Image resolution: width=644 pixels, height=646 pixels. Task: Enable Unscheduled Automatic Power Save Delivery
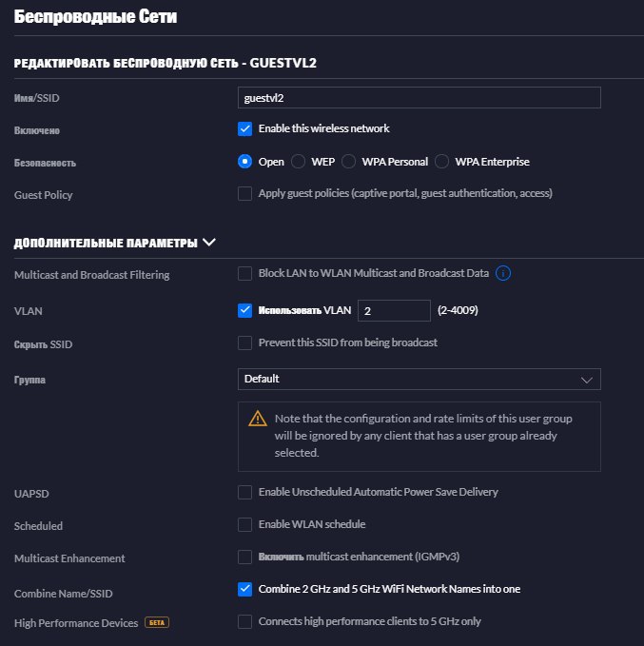coord(244,492)
